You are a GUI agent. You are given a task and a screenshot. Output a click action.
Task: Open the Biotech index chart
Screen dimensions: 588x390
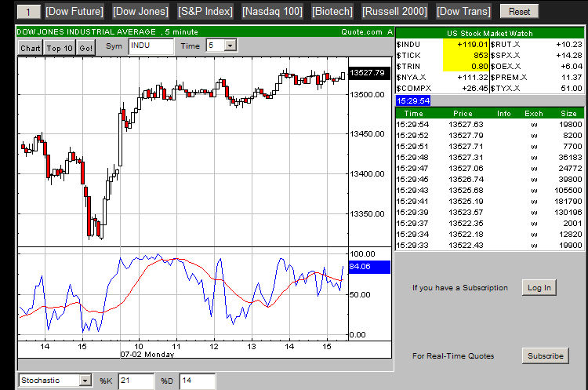332,11
